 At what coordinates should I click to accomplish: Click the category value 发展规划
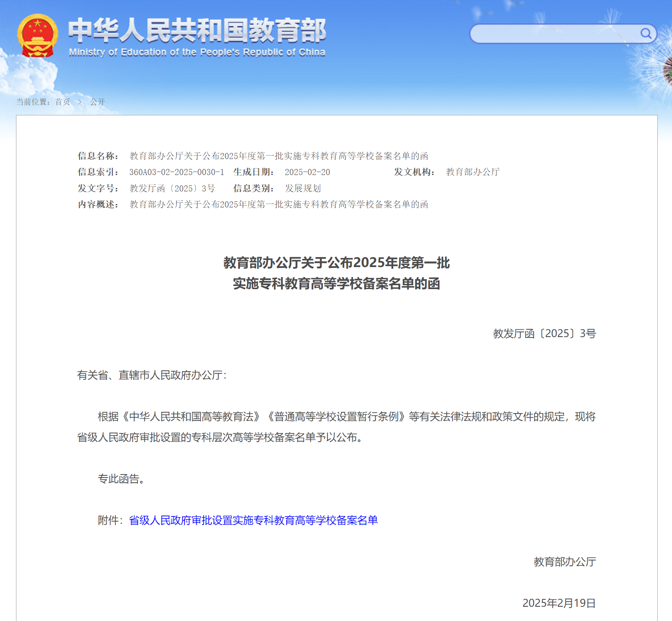303,188
